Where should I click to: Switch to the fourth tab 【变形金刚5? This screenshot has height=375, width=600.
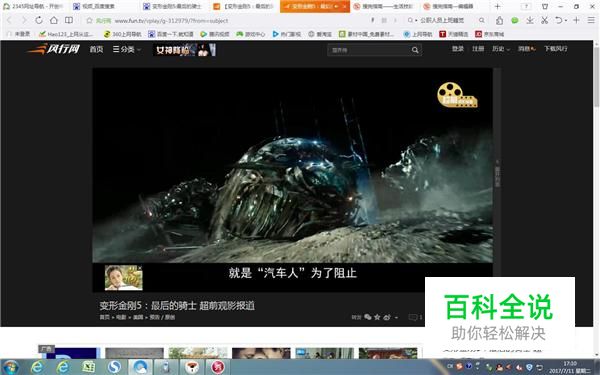(244, 7)
